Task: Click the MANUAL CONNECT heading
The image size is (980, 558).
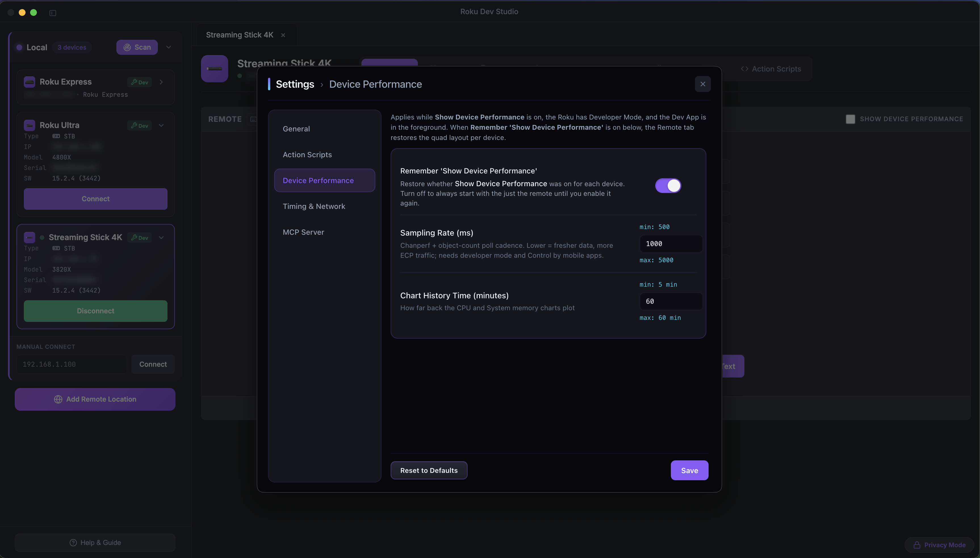Action: pyautogui.click(x=46, y=347)
